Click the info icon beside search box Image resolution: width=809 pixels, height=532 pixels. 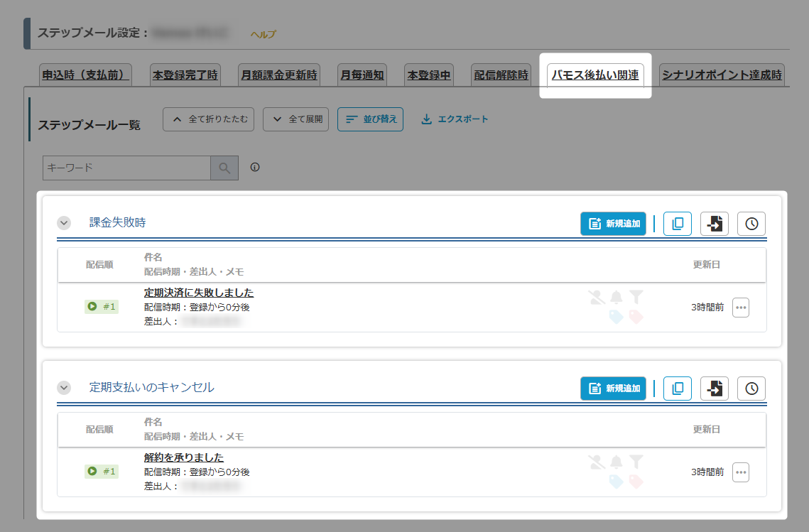[x=255, y=168]
